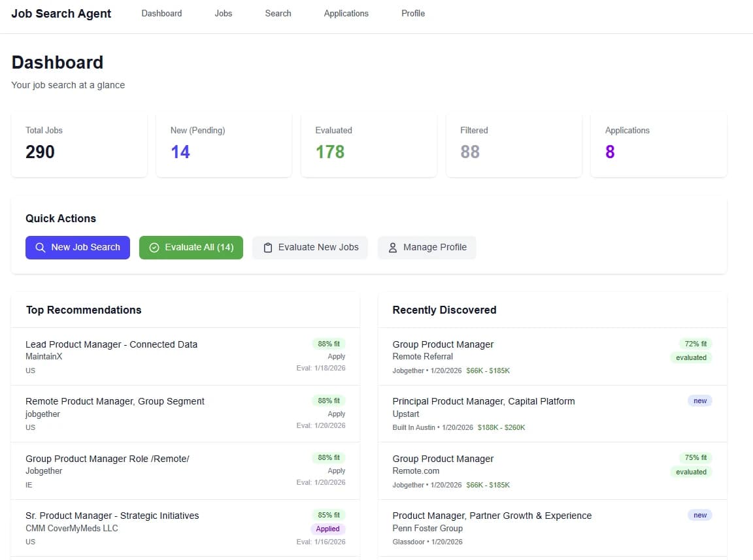Viewport: 753px width, 560px height.
Task: Click the person icon on Manage Profile
Action: tap(392, 247)
